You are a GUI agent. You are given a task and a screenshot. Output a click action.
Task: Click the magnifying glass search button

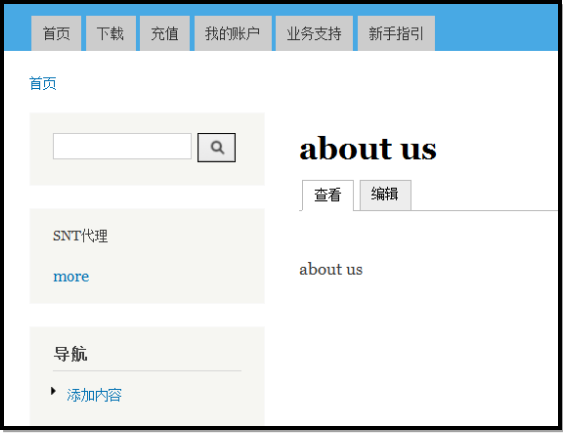217,147
